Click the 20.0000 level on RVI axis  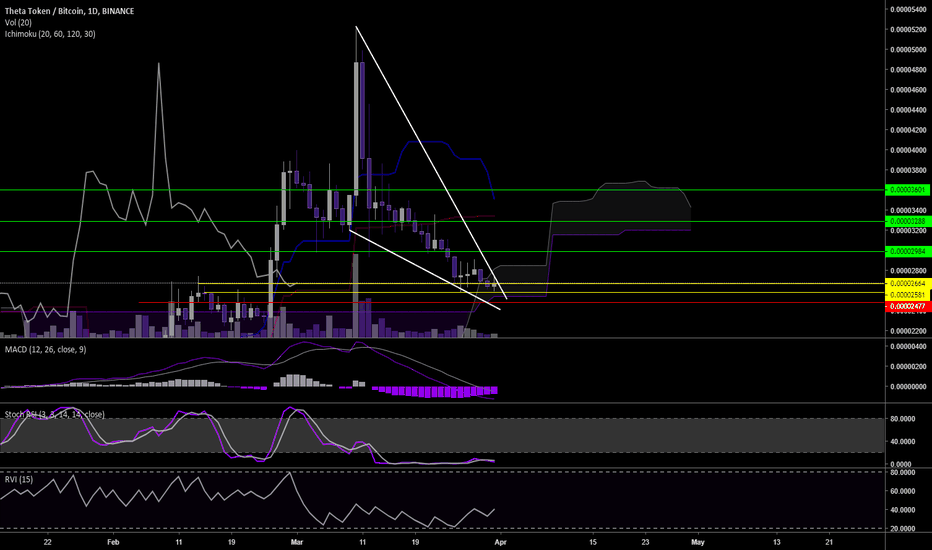coord(902,529)
